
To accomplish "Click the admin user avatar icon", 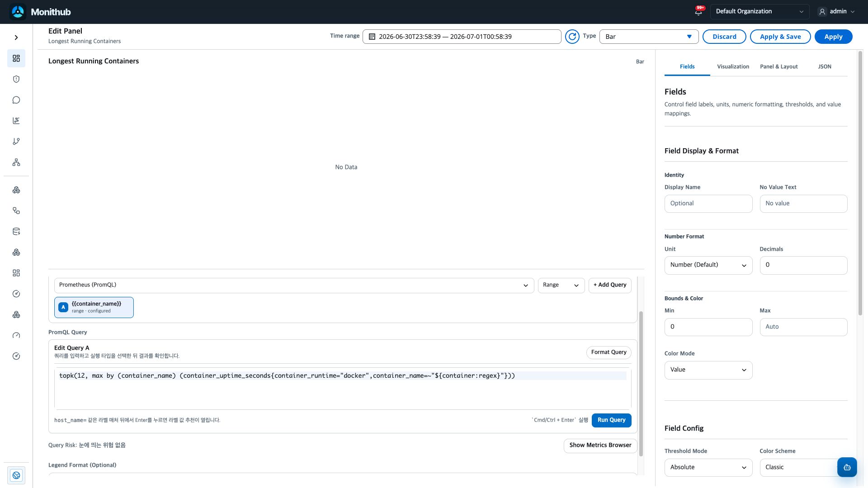I will pos(822,12).
